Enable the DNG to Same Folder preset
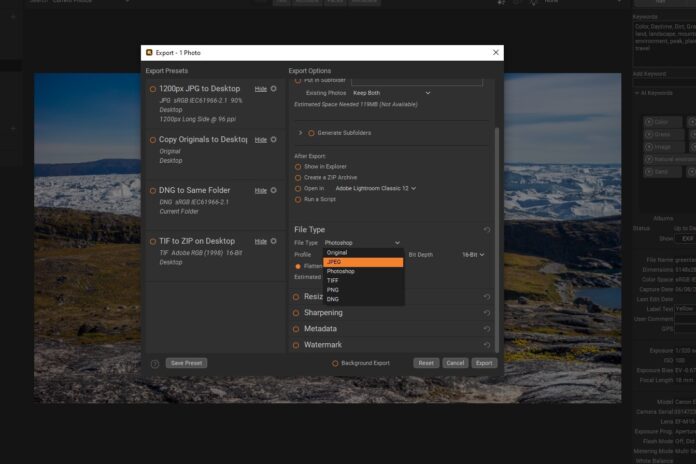This screenshot has height=464, width=696. pos(153,190)
